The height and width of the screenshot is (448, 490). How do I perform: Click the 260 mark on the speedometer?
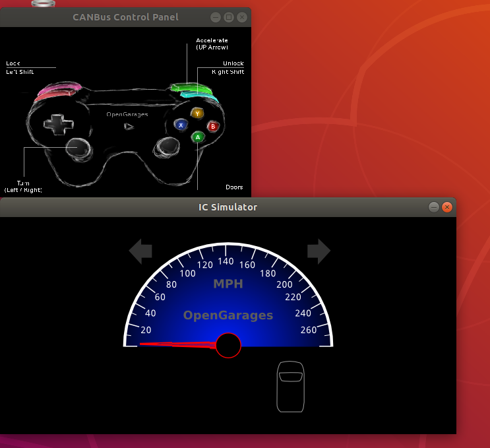pyautogui.click(x=309, y=330)
